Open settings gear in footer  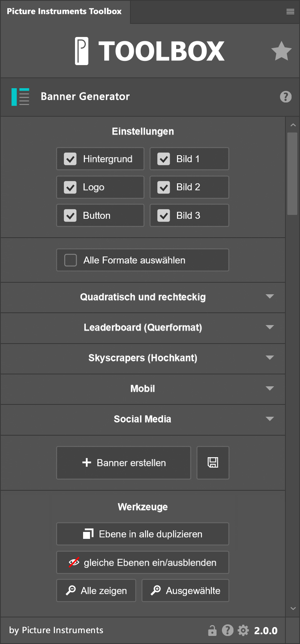tap(243, 631)
